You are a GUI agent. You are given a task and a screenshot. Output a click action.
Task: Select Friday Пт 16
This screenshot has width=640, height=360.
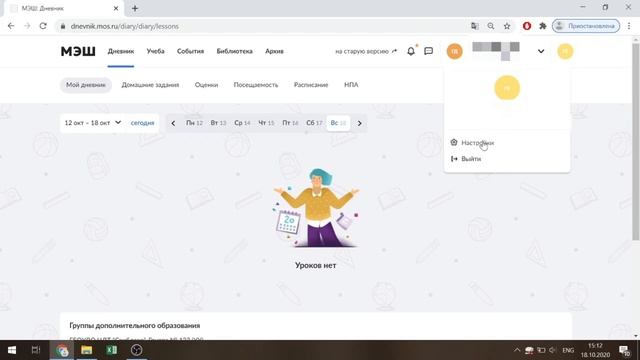[290, 123]
